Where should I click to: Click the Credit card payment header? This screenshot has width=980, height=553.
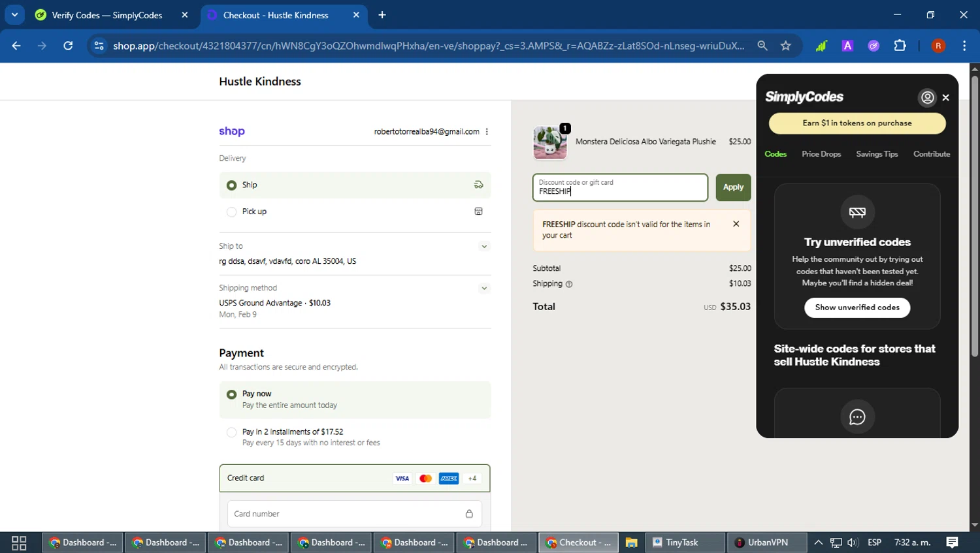pos(355,479)
